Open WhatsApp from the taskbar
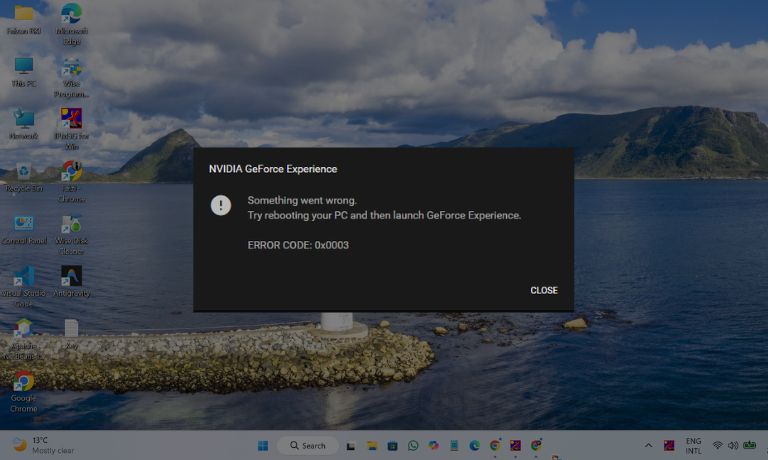The width and height of the screenshot is (768, 460). click(413, 445)
